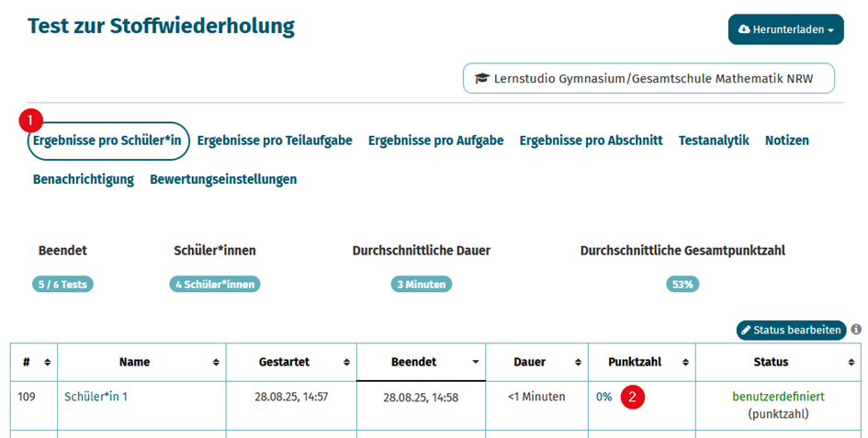Sort table by Dauer column arrows

(x=578, y=362)
